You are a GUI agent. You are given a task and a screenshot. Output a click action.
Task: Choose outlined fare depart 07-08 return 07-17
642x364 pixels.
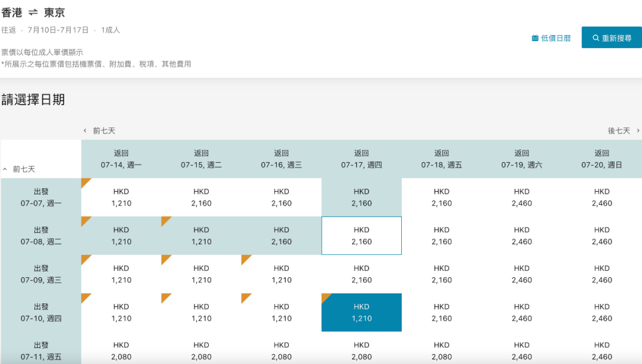click(x=361, y=236)
